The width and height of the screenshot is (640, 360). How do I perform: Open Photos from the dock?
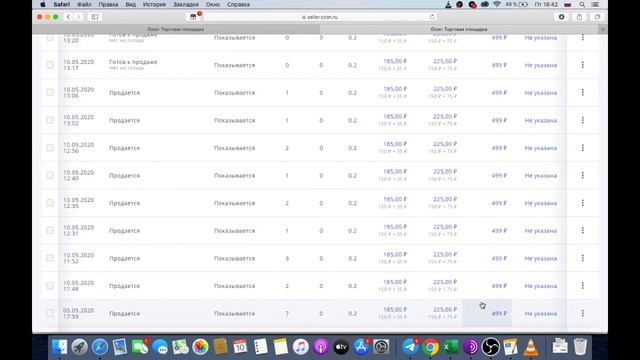[x=200, y=347]
